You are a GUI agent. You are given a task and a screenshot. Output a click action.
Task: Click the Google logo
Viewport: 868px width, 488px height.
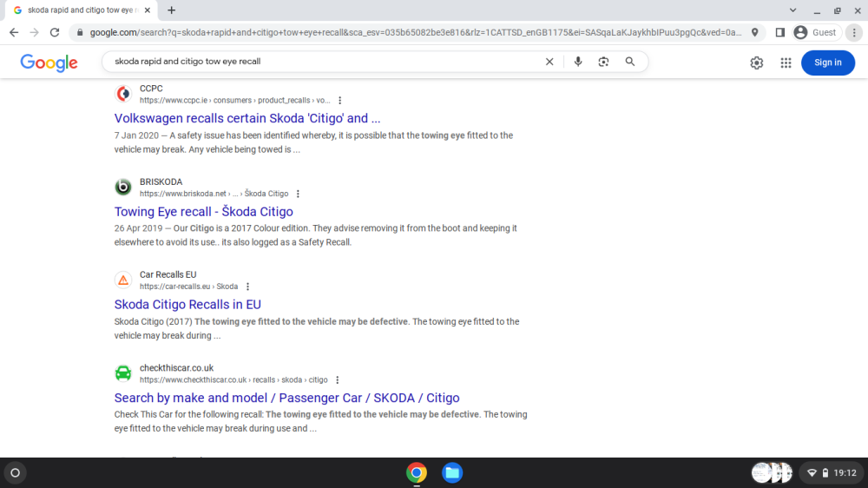pyautogui.click(x=49, y=63)
